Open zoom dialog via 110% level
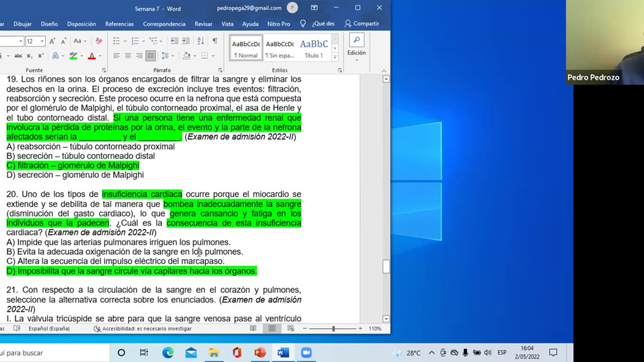 click(x=375, y=328)
